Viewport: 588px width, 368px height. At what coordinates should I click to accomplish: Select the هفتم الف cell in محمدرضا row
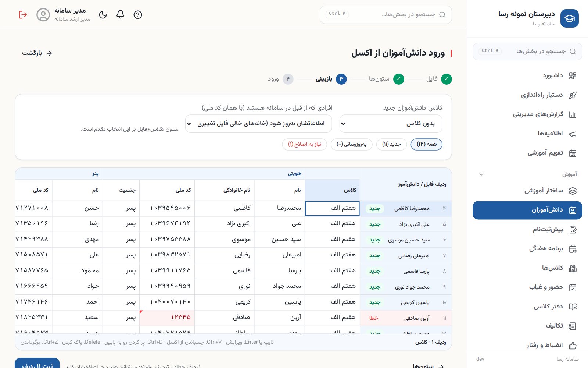[332, 208]
